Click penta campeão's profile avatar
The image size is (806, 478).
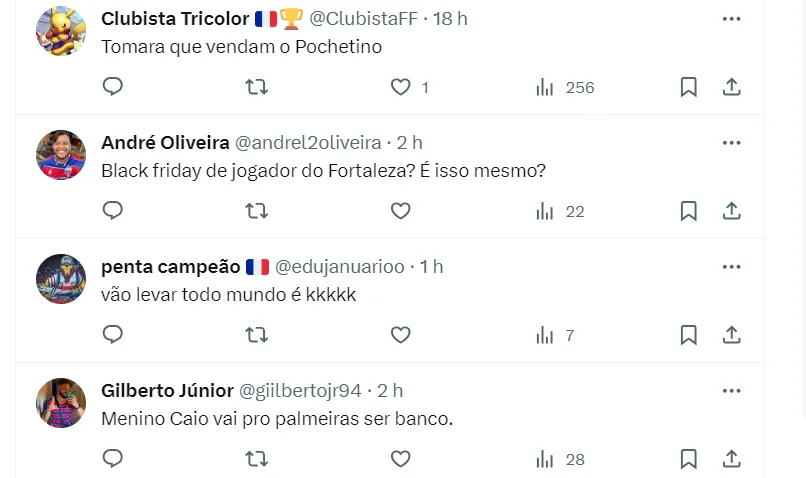61,279
